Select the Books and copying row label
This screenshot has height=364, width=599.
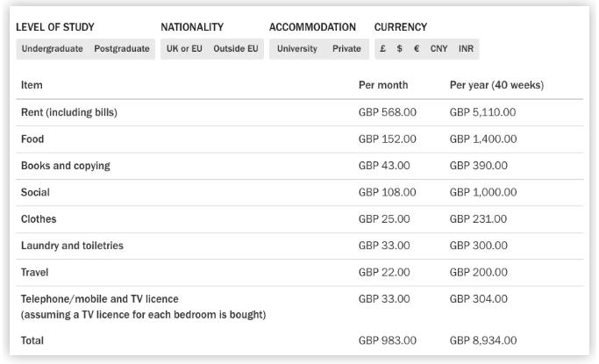(x=66, y=166)
